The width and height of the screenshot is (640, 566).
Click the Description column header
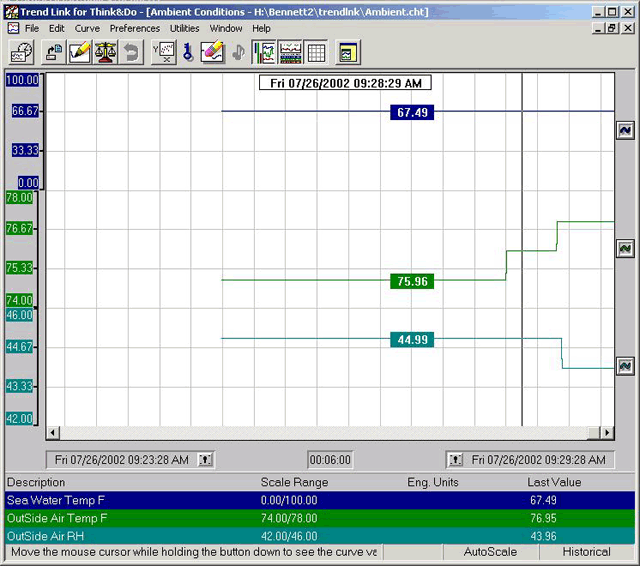(36, 482)
